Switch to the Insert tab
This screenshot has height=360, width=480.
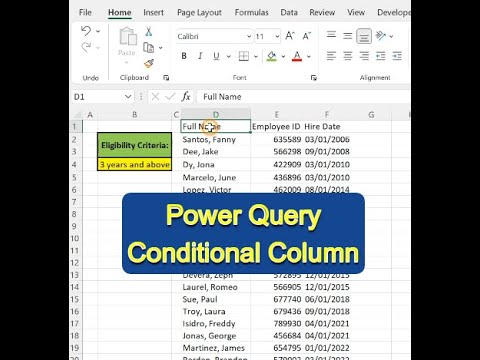click(x=153, y=13)
